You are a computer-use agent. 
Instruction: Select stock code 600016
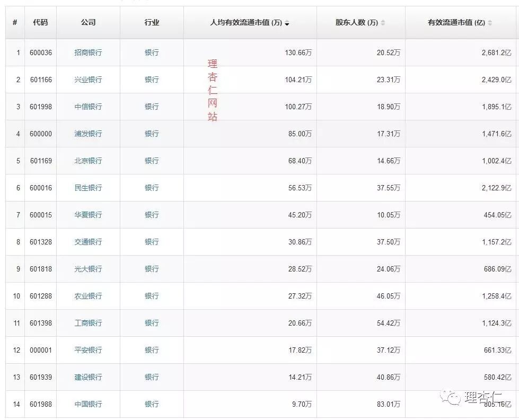[x=41, y=188]
